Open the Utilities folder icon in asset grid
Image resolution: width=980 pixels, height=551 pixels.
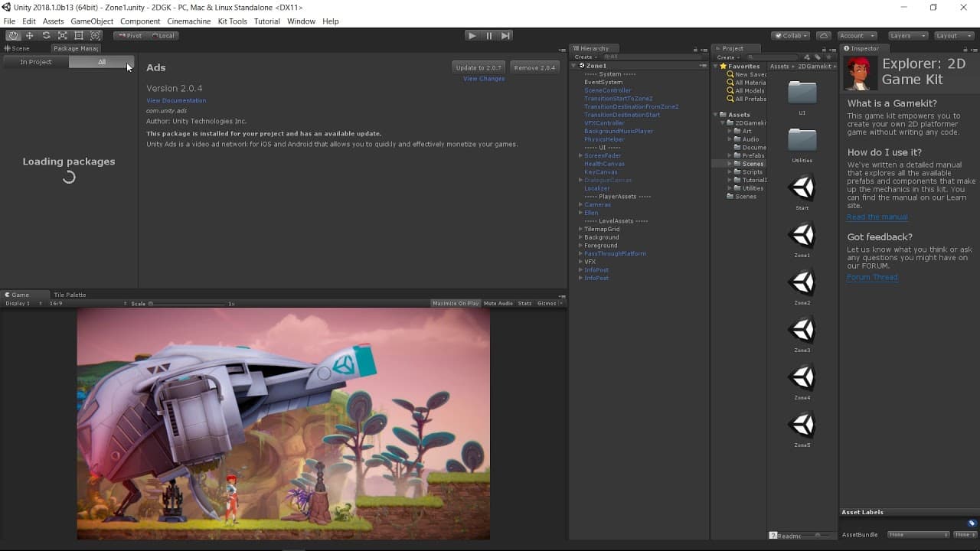point(802,140)
